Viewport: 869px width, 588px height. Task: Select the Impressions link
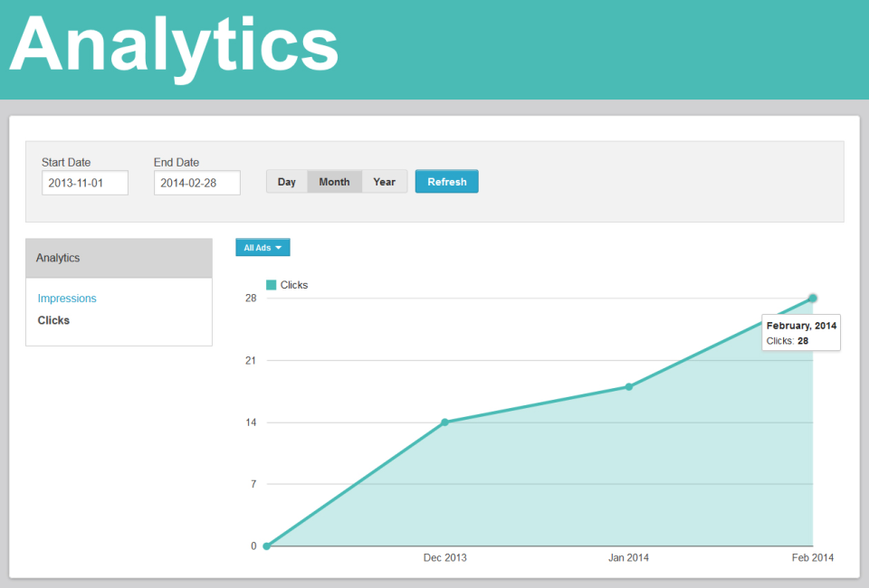tap(66, 298)
